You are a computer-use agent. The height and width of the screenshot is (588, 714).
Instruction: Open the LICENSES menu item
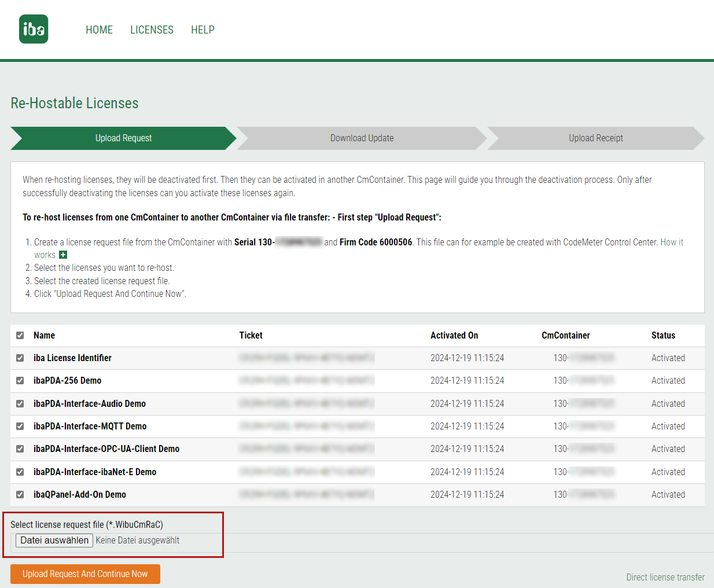(152, 30)
